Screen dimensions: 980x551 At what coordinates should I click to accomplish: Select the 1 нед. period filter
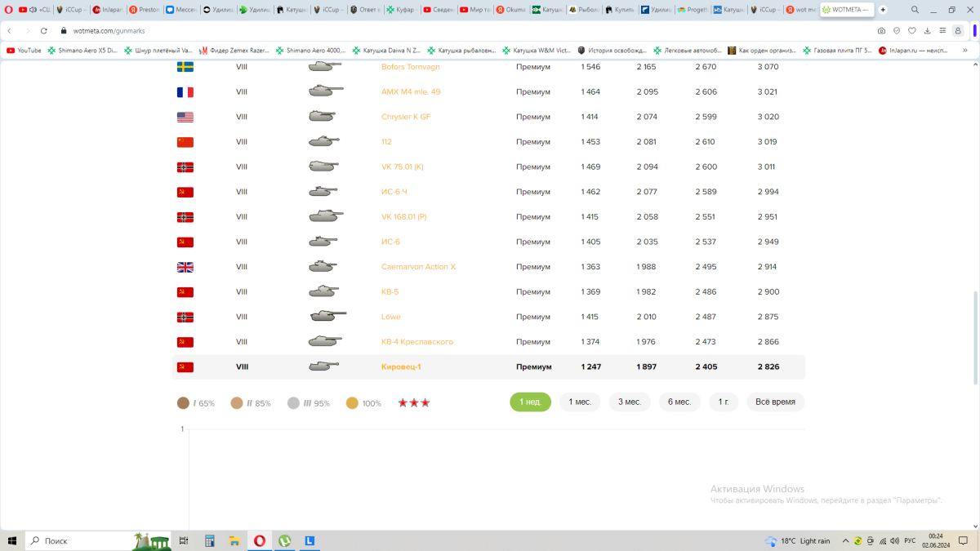(x=531, y=402)
